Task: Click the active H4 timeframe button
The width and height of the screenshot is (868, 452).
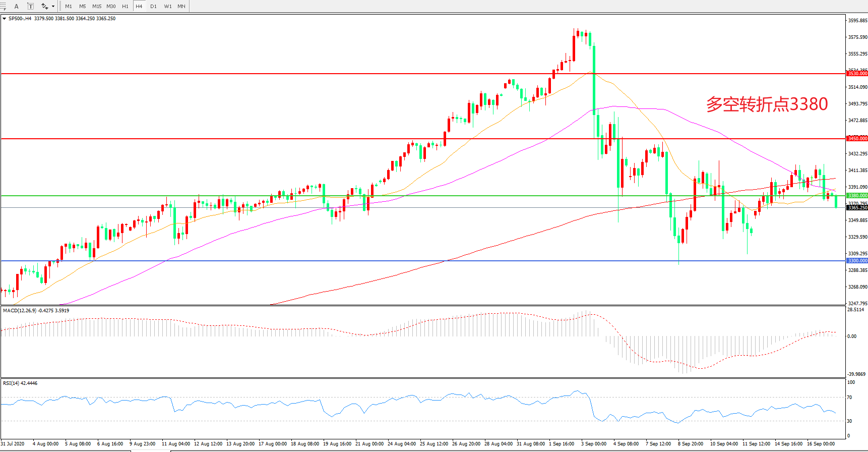Action: click(x=139, y=7)
